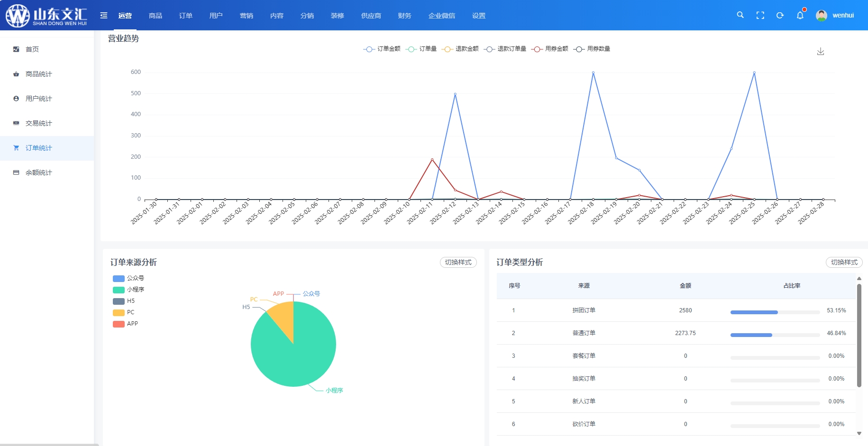
Task: Click the order table scrollbar down arrow
Action: [859, 433]
